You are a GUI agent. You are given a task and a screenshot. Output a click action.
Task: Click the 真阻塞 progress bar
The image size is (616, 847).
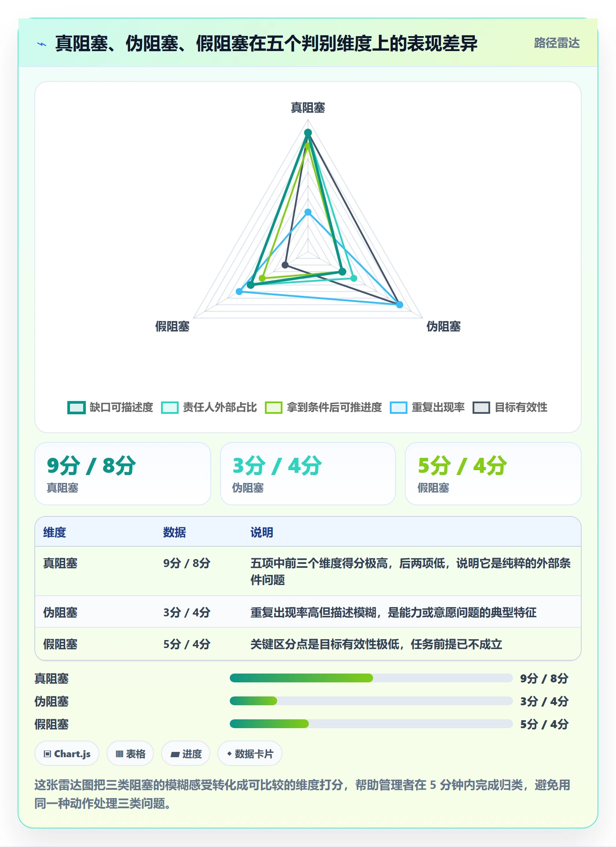click(x=371, y=678)
